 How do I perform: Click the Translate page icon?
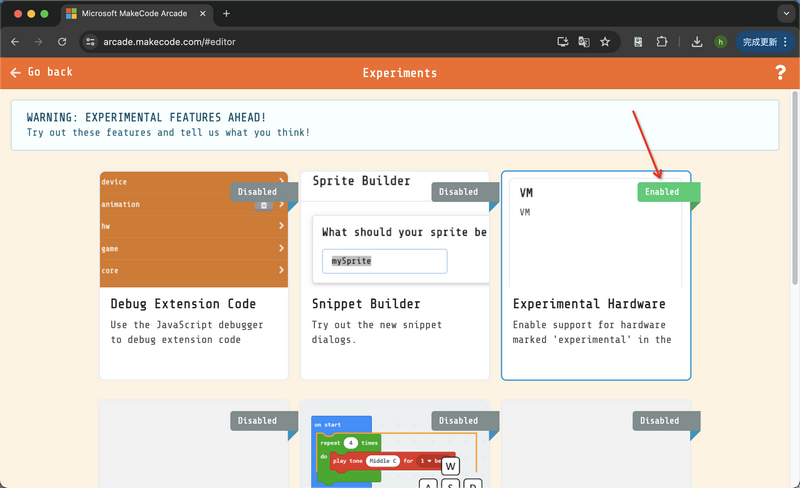tap(584, 42)
